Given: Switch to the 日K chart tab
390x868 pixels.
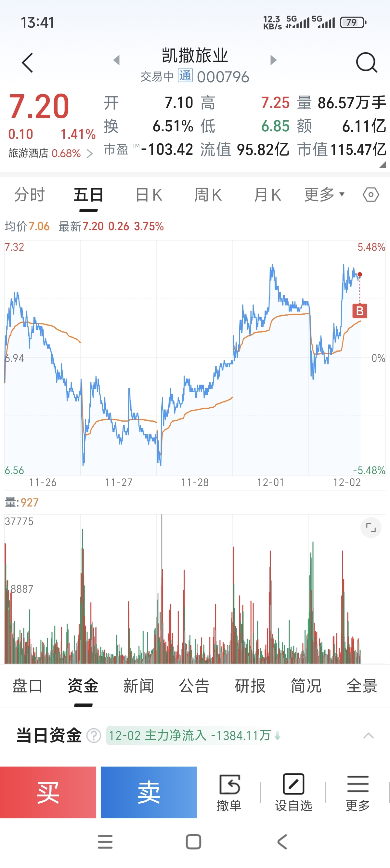Looking at the screenshot, I should click(x=149, y=195).
